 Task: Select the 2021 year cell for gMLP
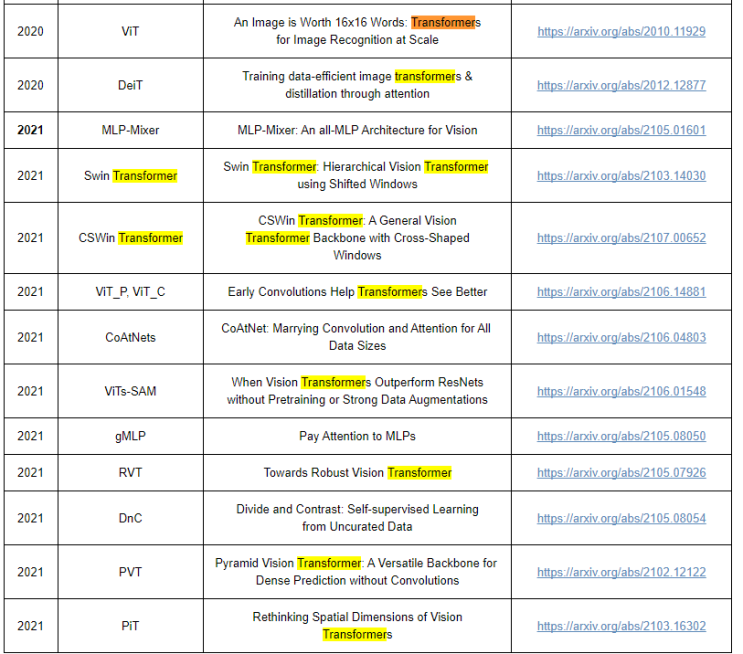[31, 436]
